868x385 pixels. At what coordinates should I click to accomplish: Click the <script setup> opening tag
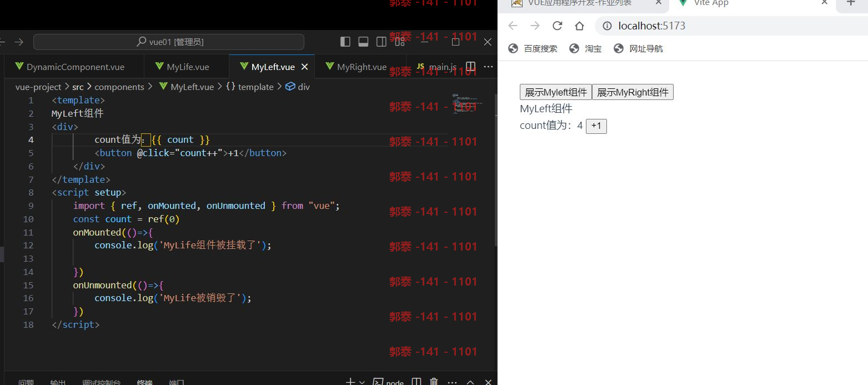[x=89, y=192]
